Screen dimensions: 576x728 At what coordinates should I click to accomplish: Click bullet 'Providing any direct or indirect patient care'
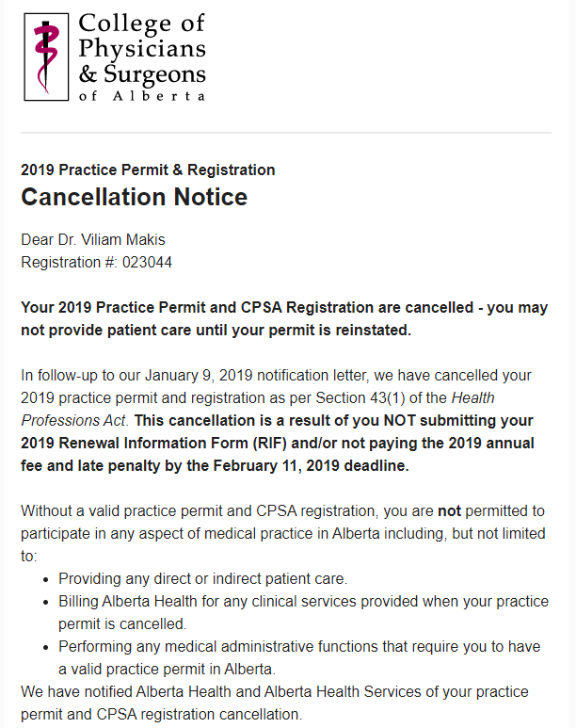coord(202,578)
